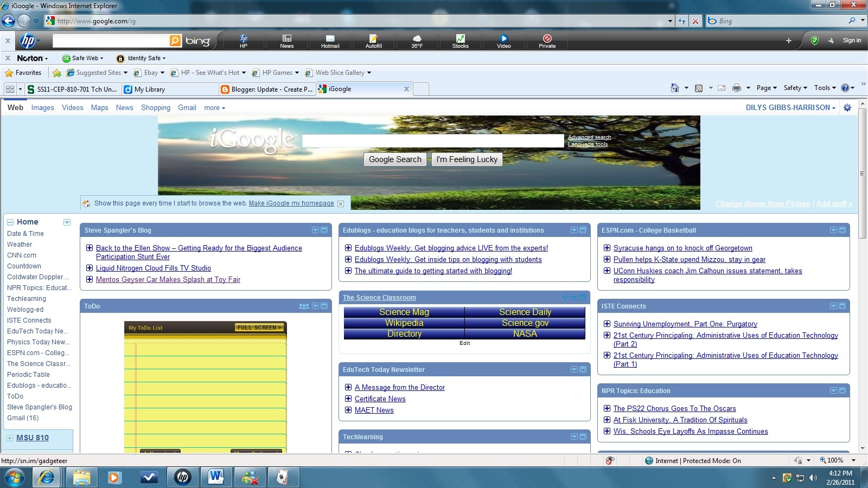Viewport: 868px width, 488px height.
Task: Open the iGoogle settings gear icon
Action: [x=847, y=108]
